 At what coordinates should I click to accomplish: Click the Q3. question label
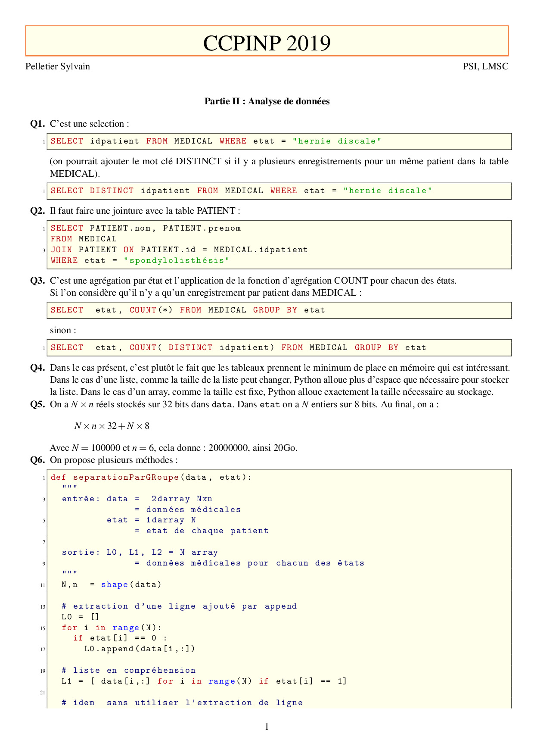pyautogui.click(x=37, y=281)
